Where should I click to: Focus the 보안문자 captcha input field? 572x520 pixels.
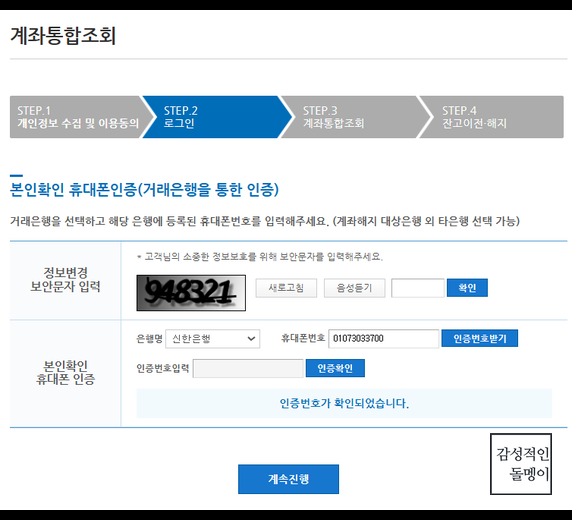pos(418,288)
